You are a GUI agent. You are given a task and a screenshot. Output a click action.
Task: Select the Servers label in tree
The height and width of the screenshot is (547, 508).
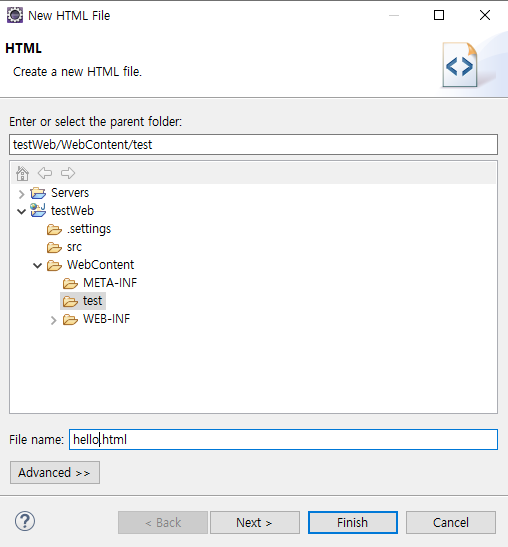(70, 193)
